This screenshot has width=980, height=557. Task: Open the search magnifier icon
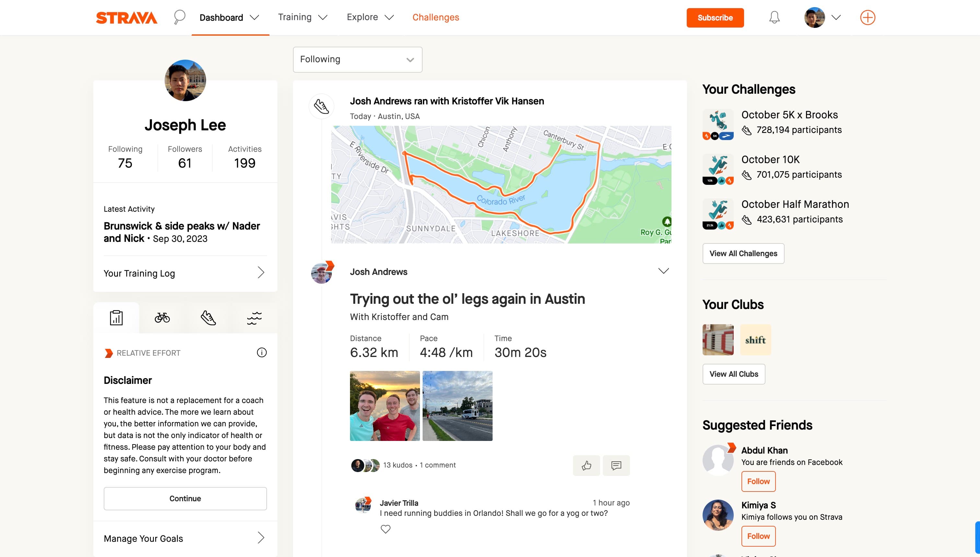tap(179, 17)
